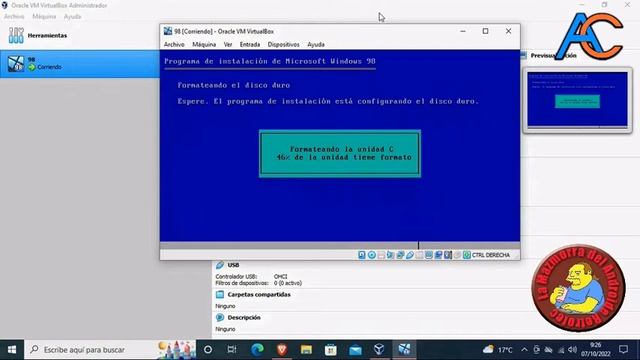Image resolution: width=640 pixels, height=360 pixels.
Task: Open Mail app from taskbar
Action: (355, 350)
